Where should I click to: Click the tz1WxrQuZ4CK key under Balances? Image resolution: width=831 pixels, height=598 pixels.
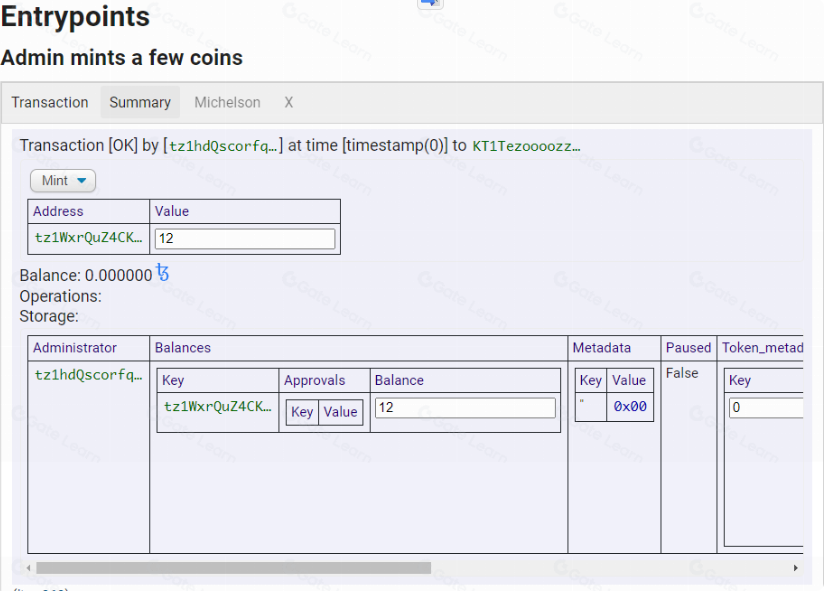pyautogui.click(x=217, y=407)
